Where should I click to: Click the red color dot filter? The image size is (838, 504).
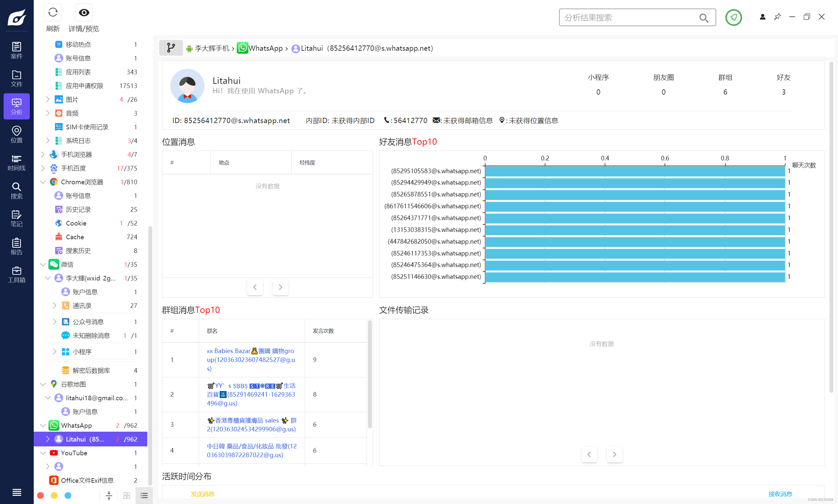[40, 495]
